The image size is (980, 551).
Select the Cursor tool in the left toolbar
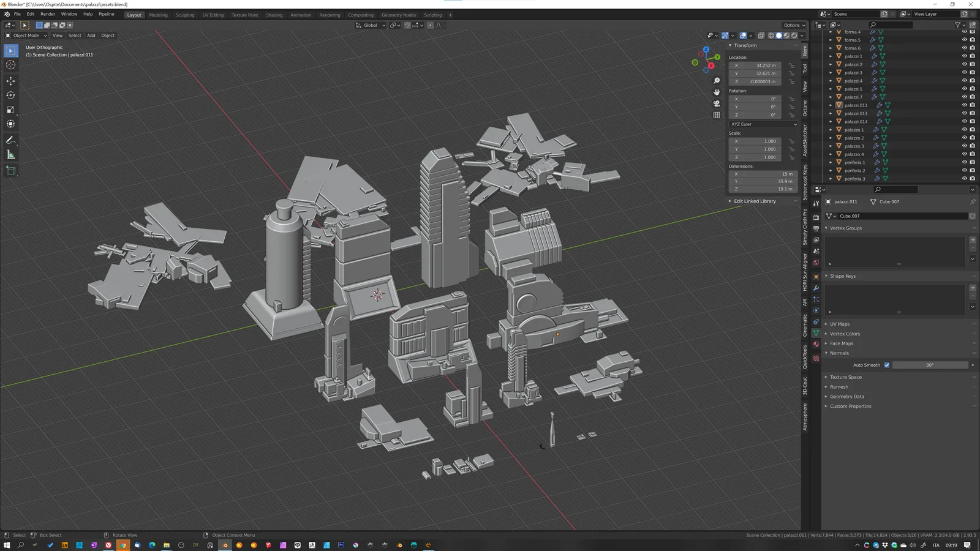(x=11, y=65)
